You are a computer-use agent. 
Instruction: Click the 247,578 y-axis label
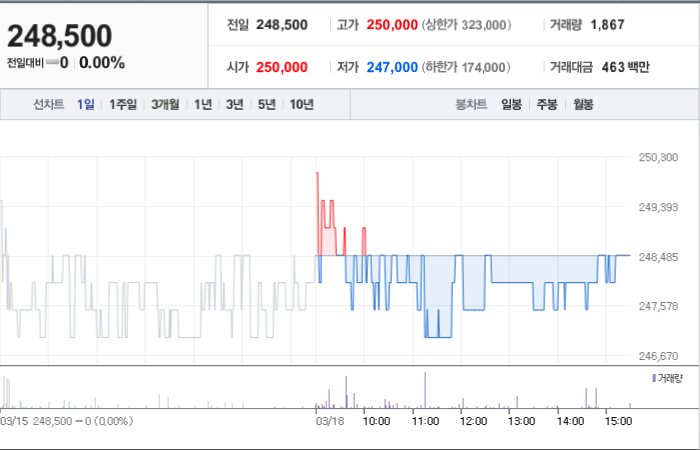(x=658, y=306)
